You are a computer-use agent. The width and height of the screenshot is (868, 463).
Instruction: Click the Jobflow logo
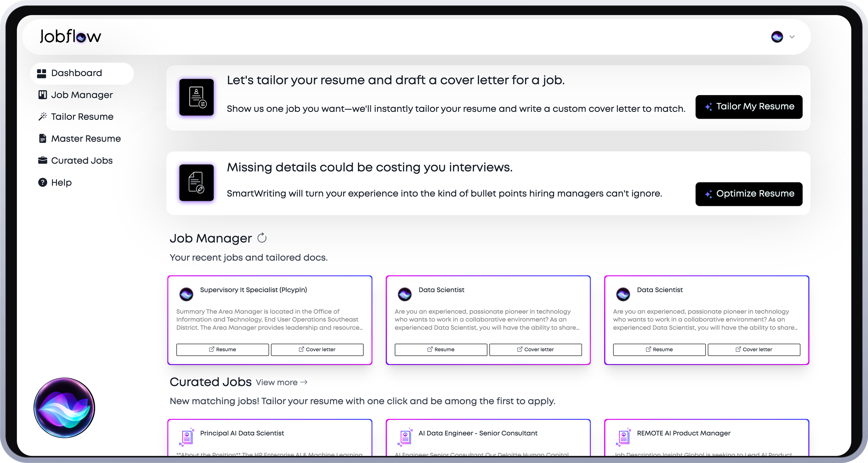(x=71, y=37)
